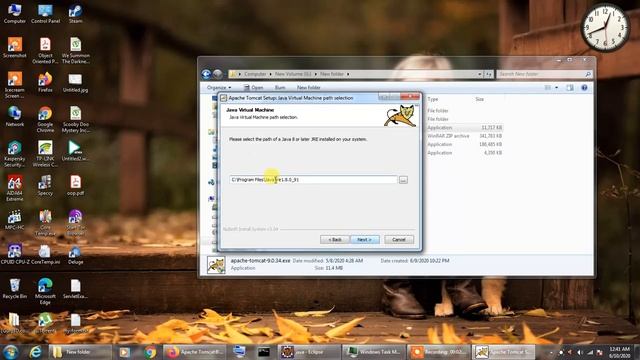Click Burn in Explorer toolbar
The height and width of the screenshot is (360, 640).
click(x=280, y=88)
